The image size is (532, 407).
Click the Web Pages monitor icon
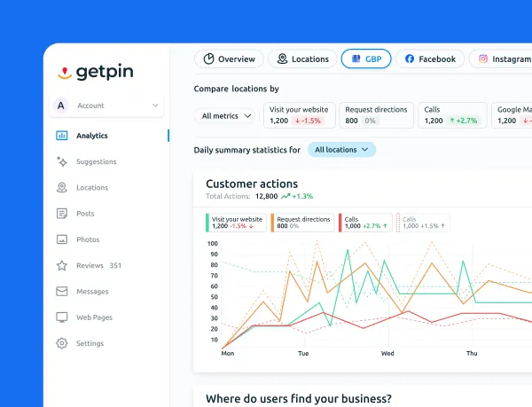62,317
